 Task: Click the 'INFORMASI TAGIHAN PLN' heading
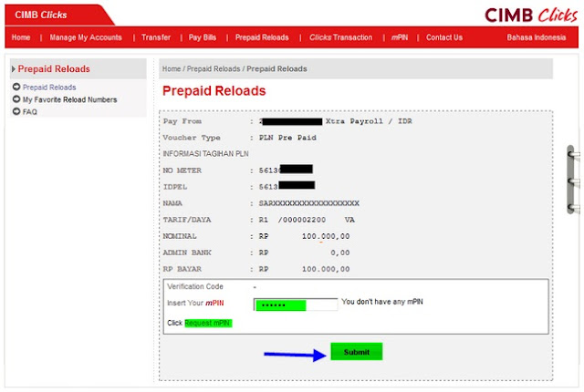pos(205,153)
